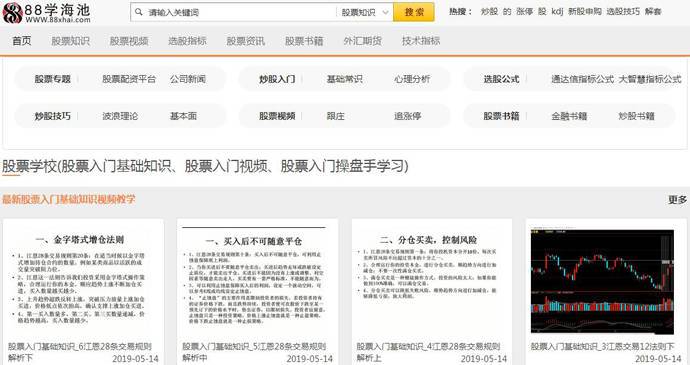This screenshot has width=690, height=365.
Task: Open the 基础常识 link
Action: click(x=345, y=79)
